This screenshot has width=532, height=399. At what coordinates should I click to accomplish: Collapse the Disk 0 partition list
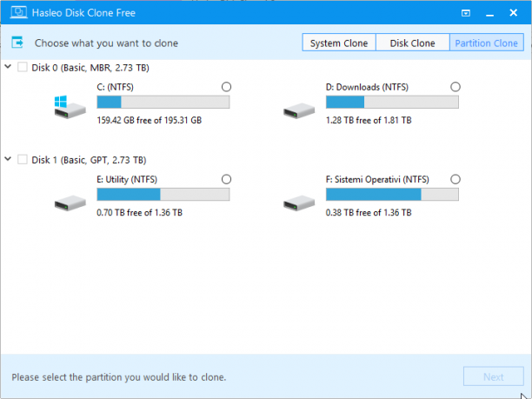(x=8, y=67)
